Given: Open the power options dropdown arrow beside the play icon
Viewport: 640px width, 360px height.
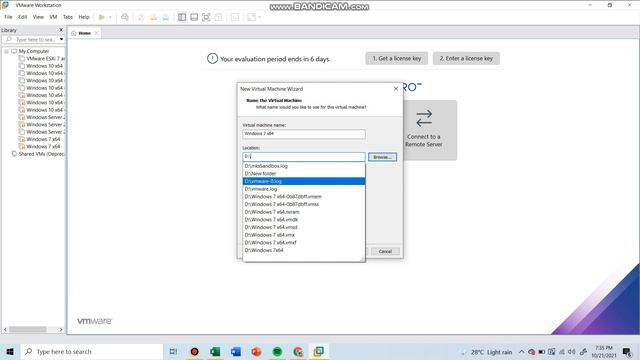Looking at the screenshot, I should click(x=110, y=17).
